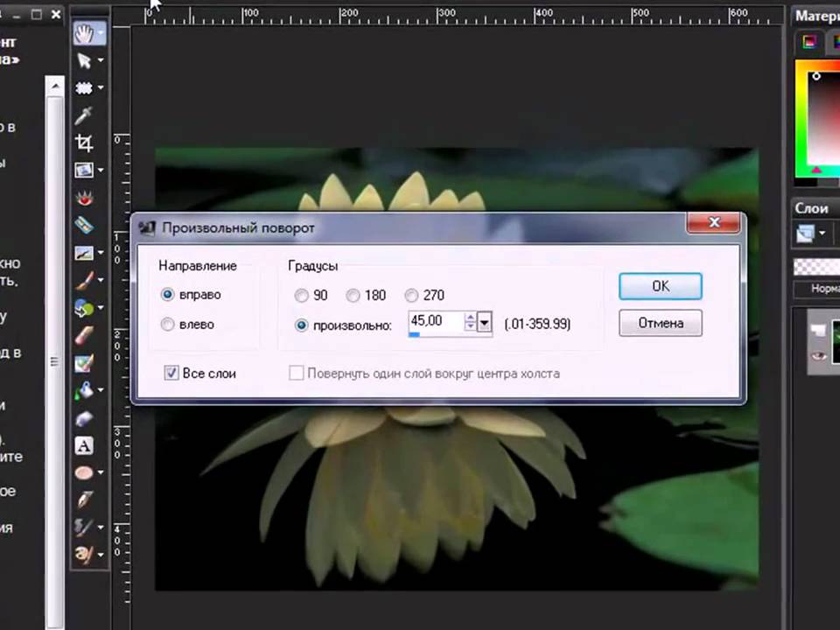Viewport: 840px width, 630px height.
Task: Toggle Повернуть один слой вокруг центра холста
Action: 297,373
